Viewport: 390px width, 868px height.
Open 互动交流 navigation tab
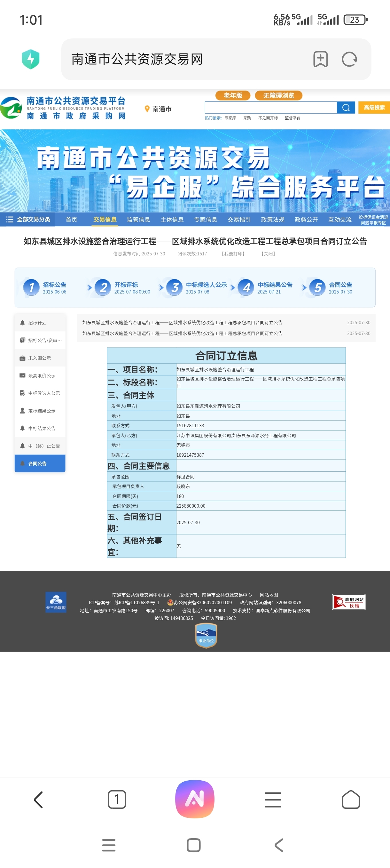point(340,219)
